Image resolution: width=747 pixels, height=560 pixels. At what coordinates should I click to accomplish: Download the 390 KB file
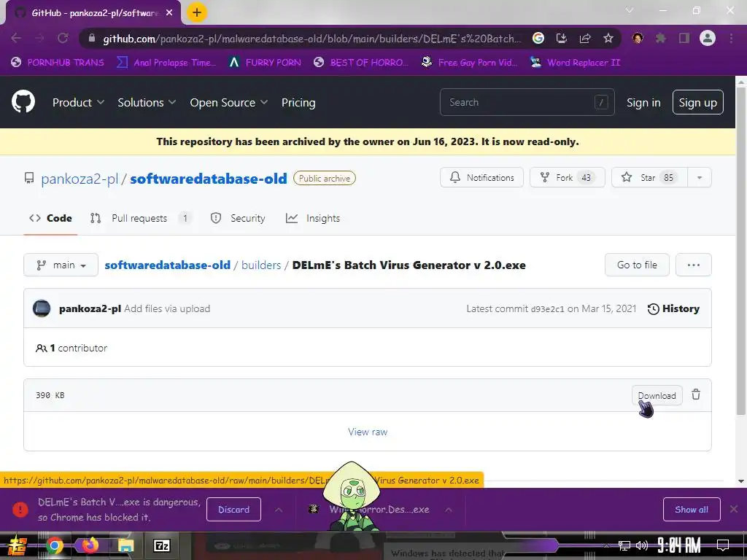coord(657,396)
